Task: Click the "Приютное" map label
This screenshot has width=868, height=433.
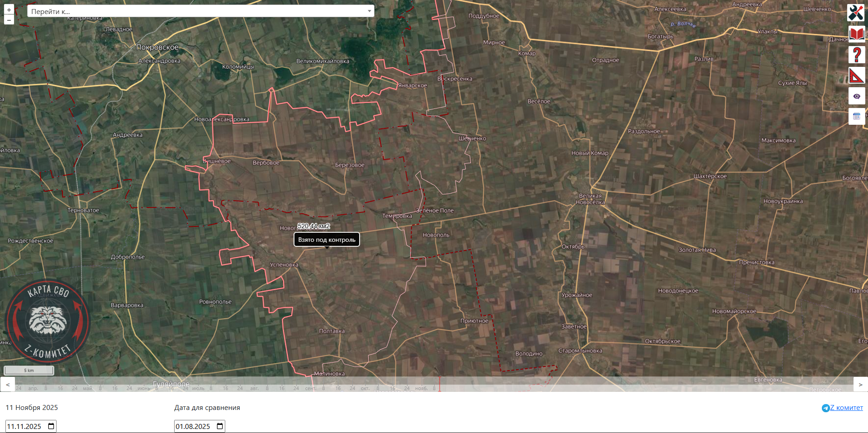Action: click(x=474, y=321)
